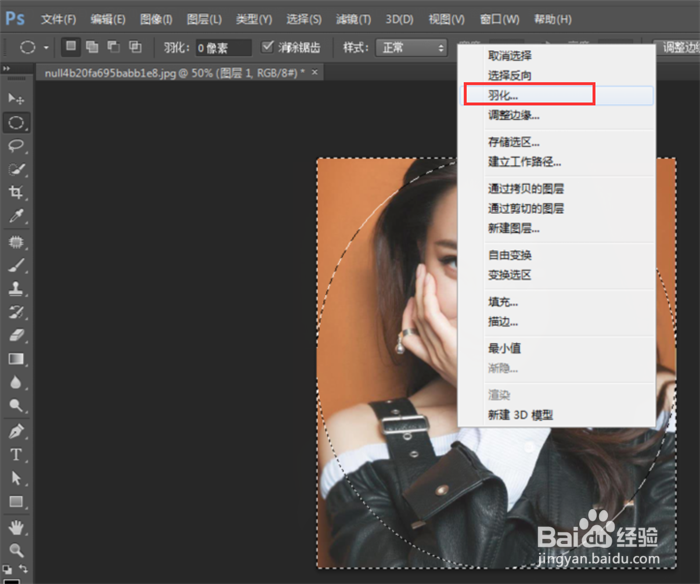Select the Spot Healing Brush tool
The width and height of the screenshot is (700, 584).
16,242
